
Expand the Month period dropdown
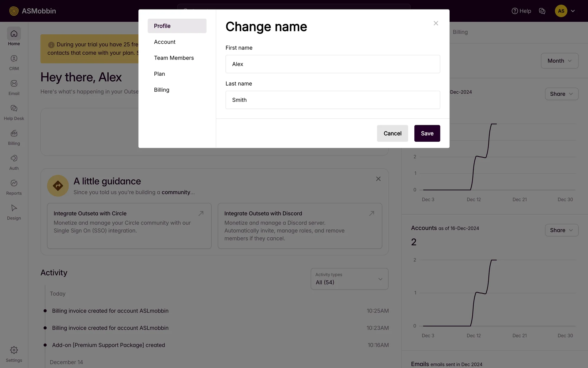point(559,61)
